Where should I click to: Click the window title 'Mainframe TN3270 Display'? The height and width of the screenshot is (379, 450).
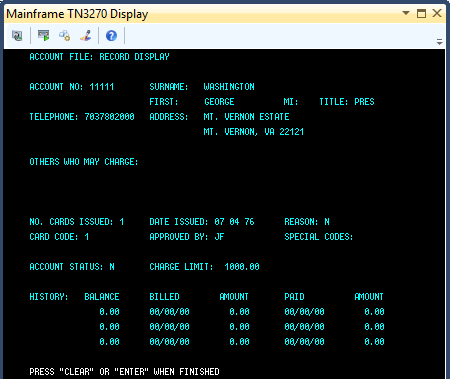77,14
